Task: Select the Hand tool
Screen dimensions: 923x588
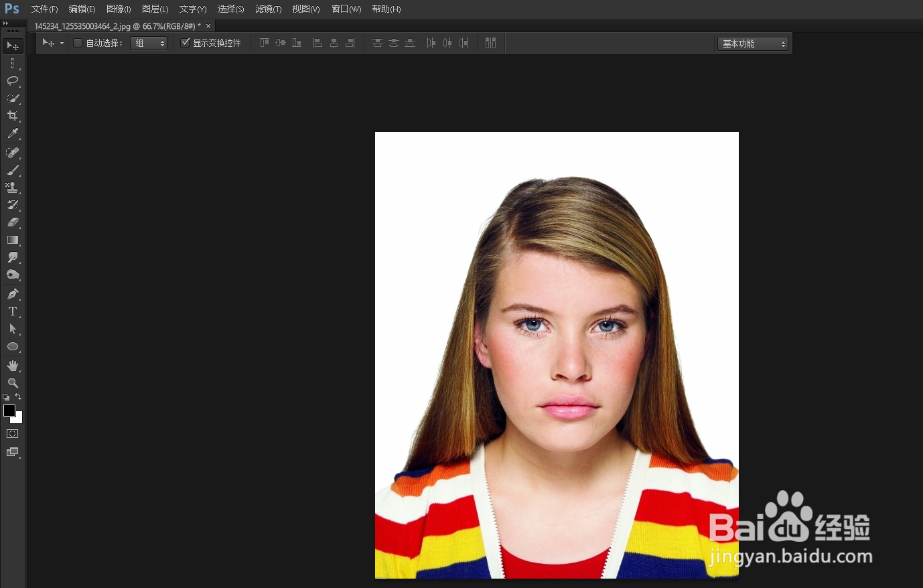Action: [x=13, y=365]
